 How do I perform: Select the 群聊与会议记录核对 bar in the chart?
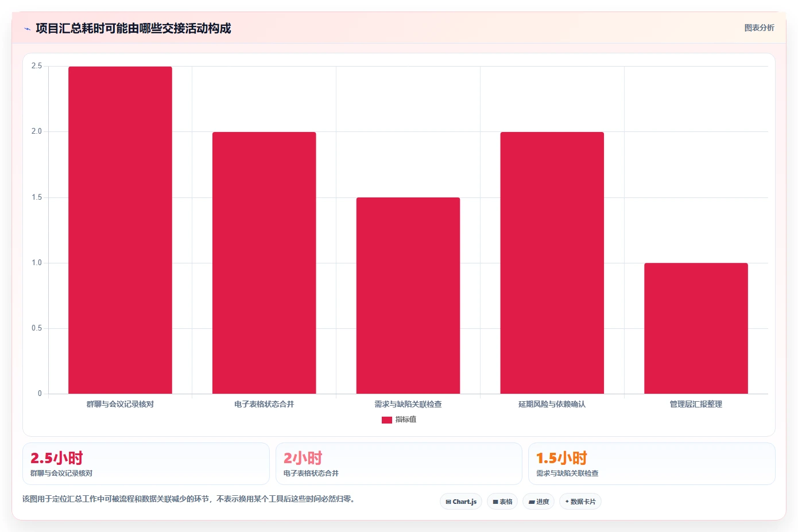click(120, 230)
